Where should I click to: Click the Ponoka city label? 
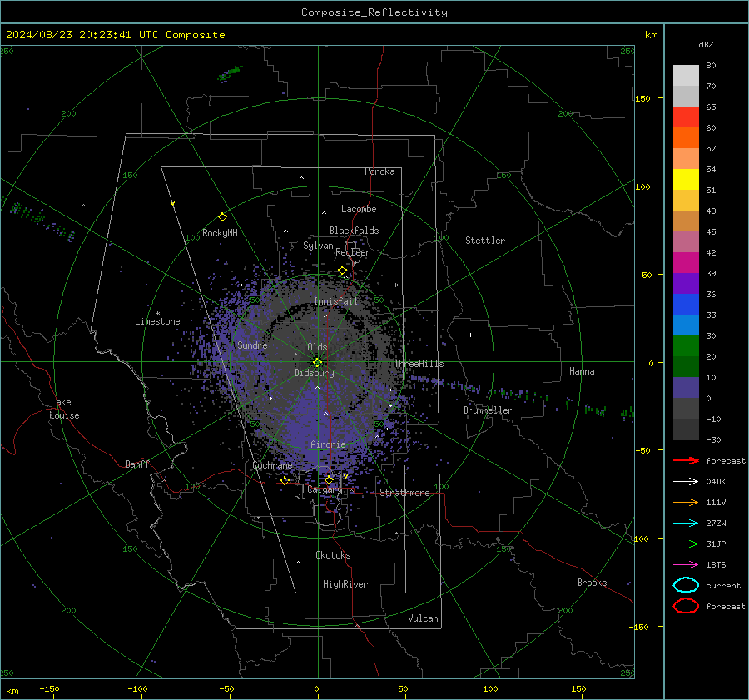pos(379,171)
